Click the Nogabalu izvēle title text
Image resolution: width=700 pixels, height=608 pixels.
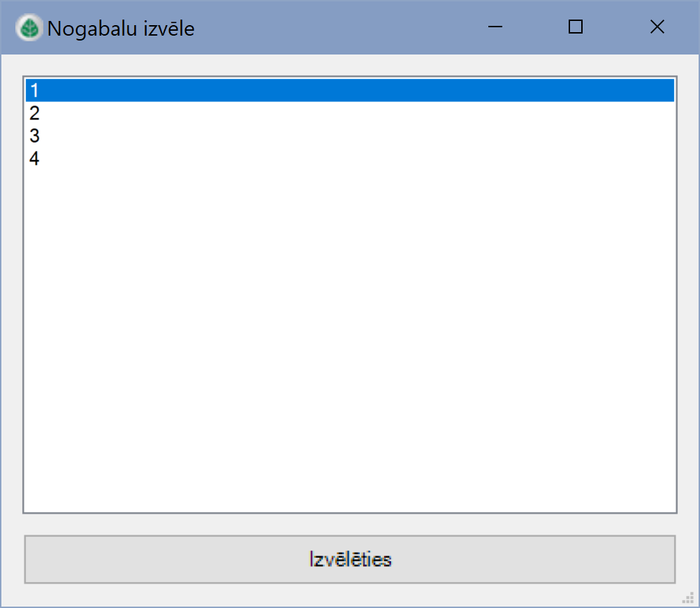tap(120, 28)
